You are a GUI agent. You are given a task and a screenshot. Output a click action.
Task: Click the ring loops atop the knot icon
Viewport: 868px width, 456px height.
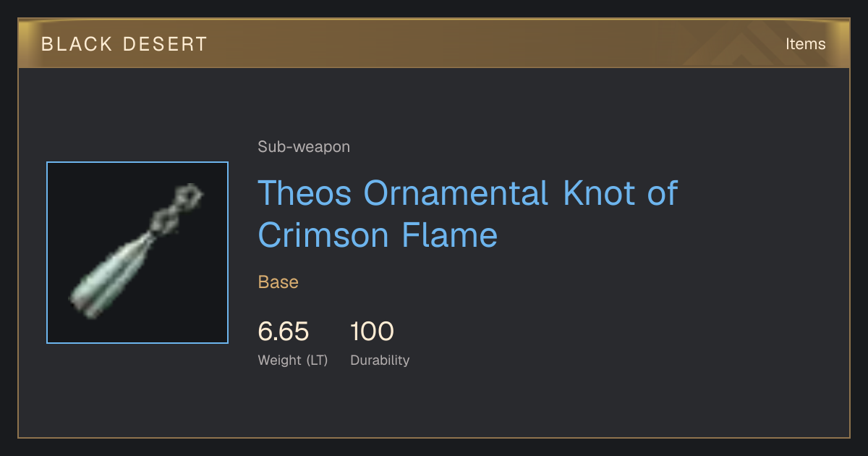(x=176, y=210)
